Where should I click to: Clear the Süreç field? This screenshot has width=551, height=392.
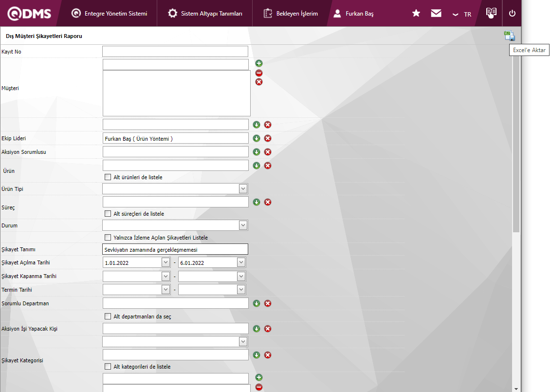click(x=268, y=202)
